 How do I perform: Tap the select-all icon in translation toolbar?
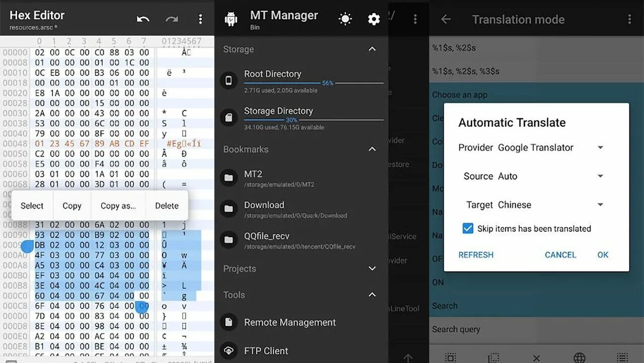click(451, 357)
